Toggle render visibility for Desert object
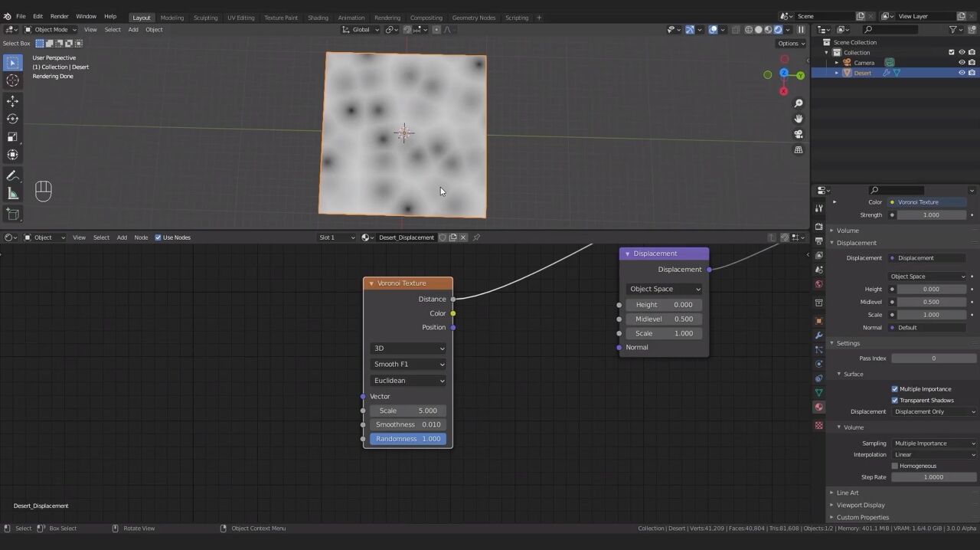Screen dimensions: 980x550 (x=972, y=73)
